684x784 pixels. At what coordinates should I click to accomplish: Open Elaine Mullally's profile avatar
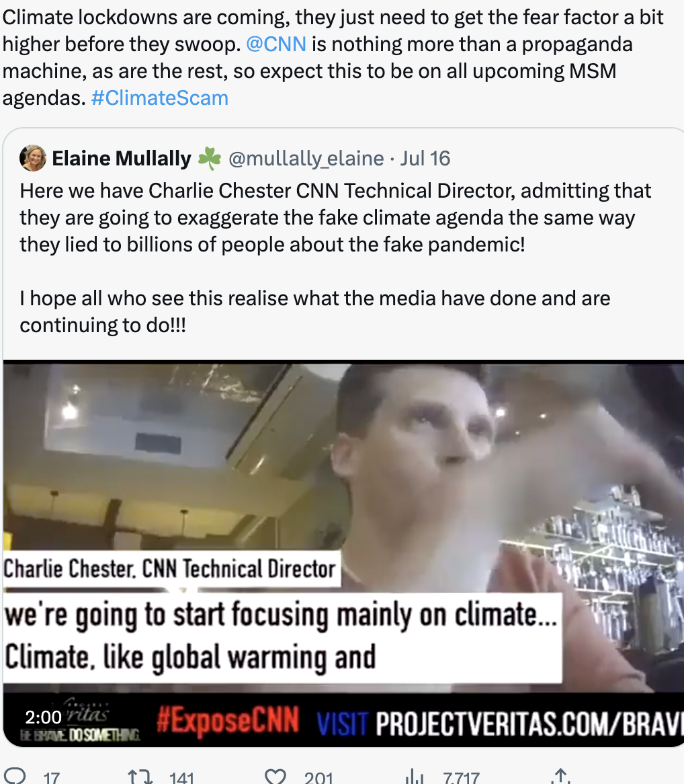click(x=33, y=159)
